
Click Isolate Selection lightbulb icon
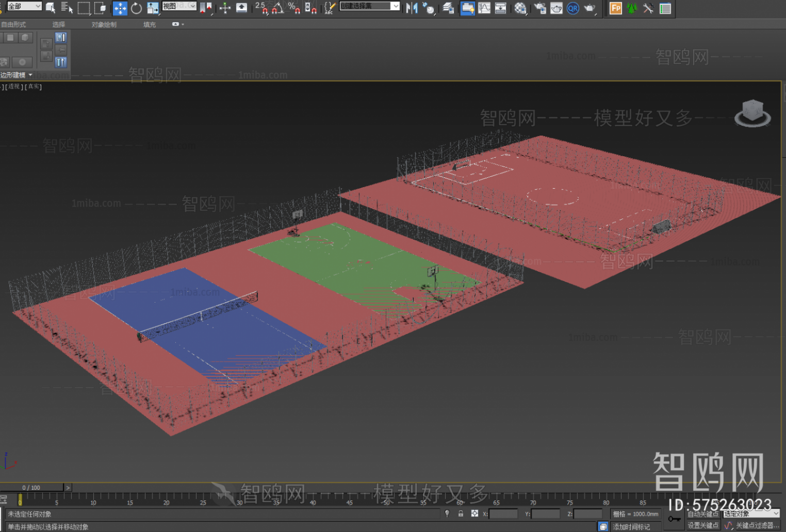tap(447, 513)
